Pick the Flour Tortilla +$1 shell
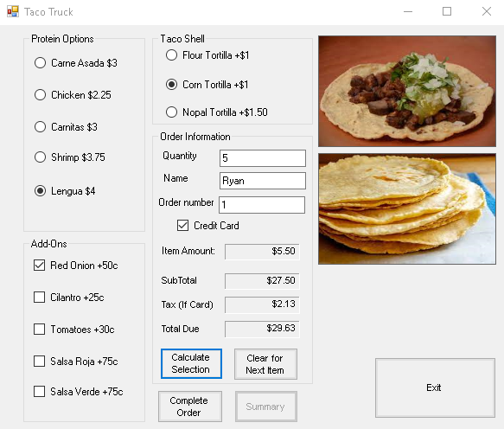Image resolution: width=504 pixels, height=429 pixels. 207,55
